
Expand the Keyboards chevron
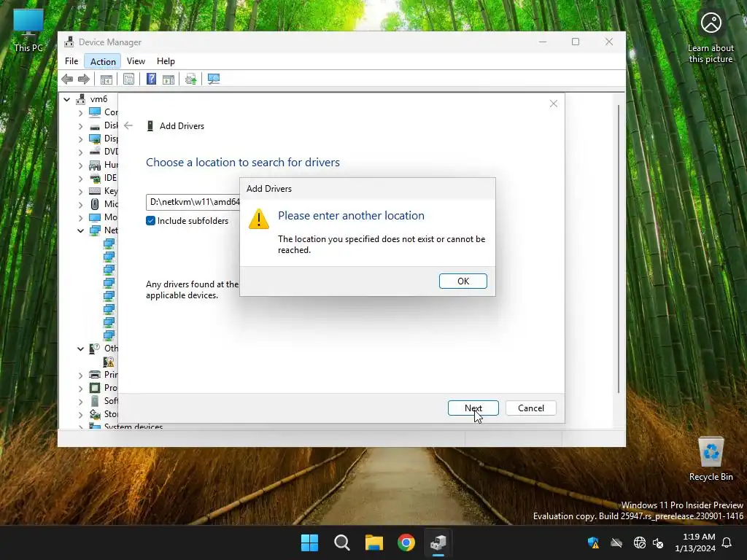pyautogui.click(x=80, y=192)
